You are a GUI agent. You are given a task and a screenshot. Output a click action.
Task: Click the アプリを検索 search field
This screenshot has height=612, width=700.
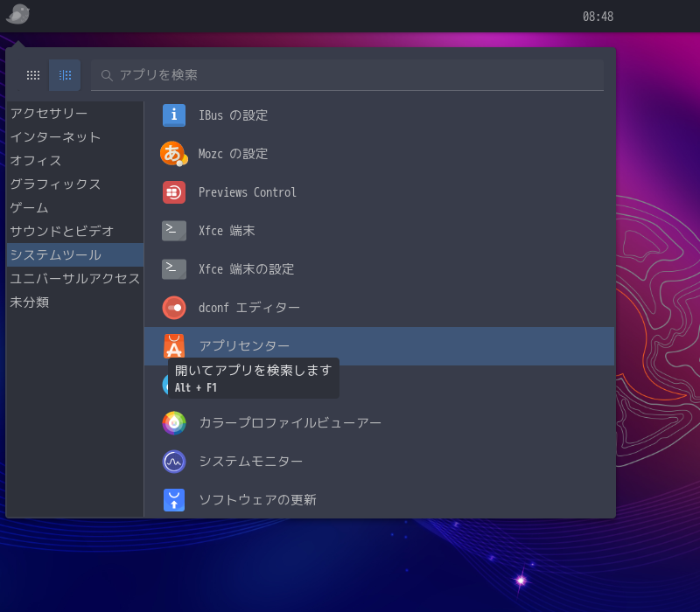pyautogui.click(x=347, y=75)
